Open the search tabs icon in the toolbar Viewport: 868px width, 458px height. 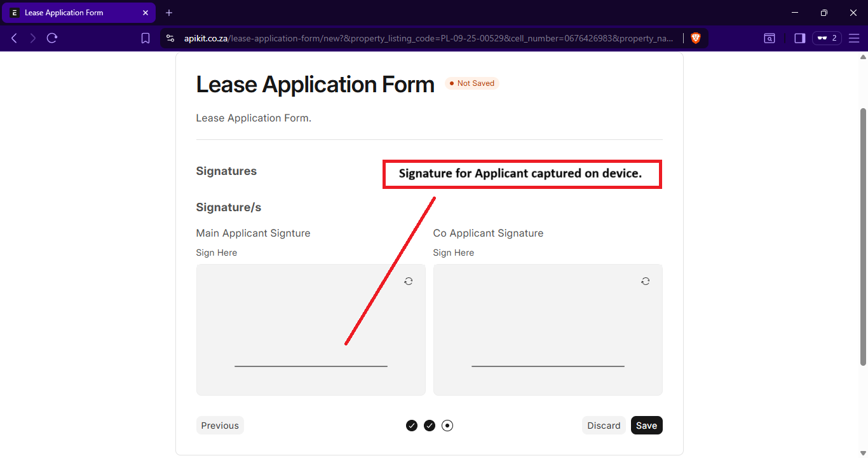(x=770, y=38)
